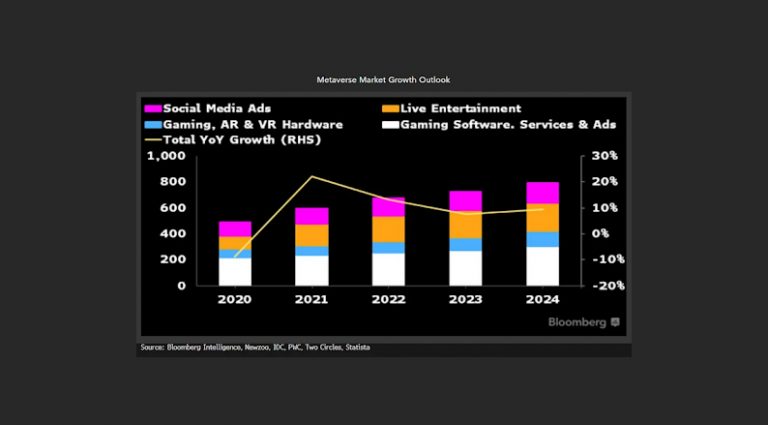Click the orange segment of the 2022 bar
This screenshot has width=768, height=425.
[x=389, y=229]
